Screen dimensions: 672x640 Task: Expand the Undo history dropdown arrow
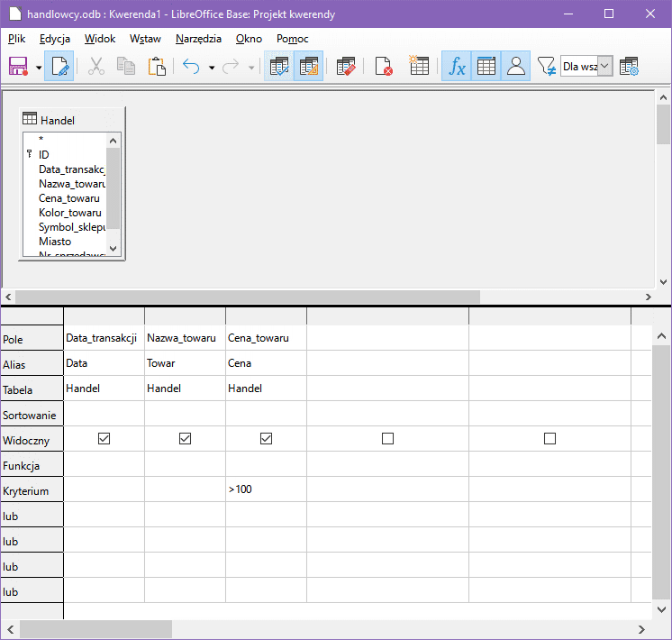click(x=212, y=68)
